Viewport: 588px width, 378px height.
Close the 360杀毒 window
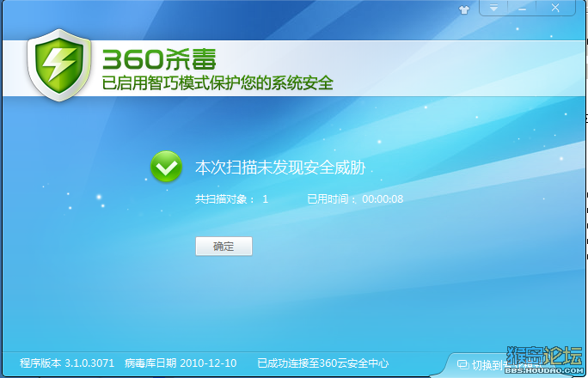(555, 8)
